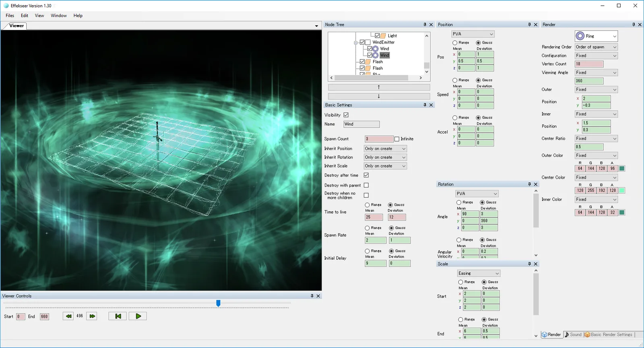The height and width of the screenshot is (348, 644).
Task: Enable Infinite spawn count
Action: 397,139
